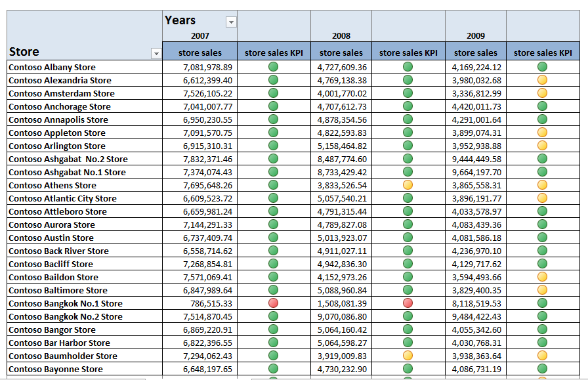Select the cell with value 1,508,081.39
The height and width of the screenshot is (380, 588).
tap(341, 303)
